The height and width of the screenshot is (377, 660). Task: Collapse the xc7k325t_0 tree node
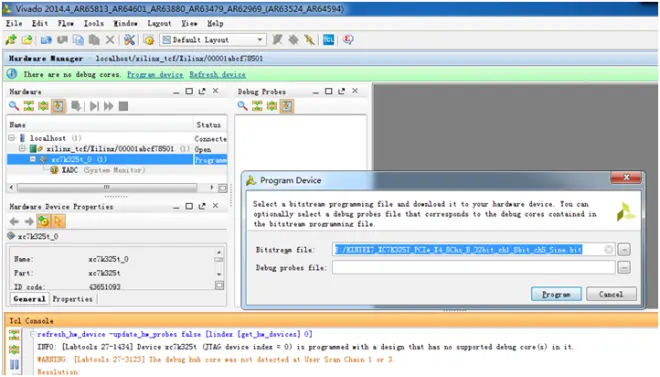[x=33, y=159]
